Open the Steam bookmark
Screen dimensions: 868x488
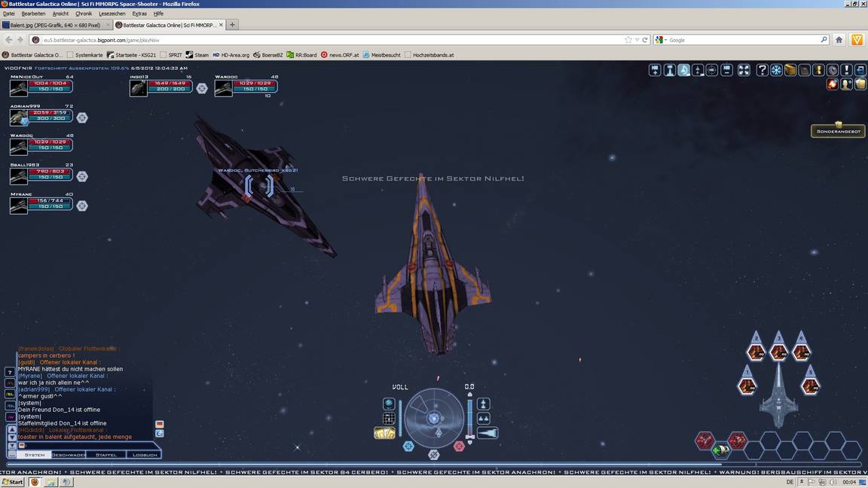[197, 55]
